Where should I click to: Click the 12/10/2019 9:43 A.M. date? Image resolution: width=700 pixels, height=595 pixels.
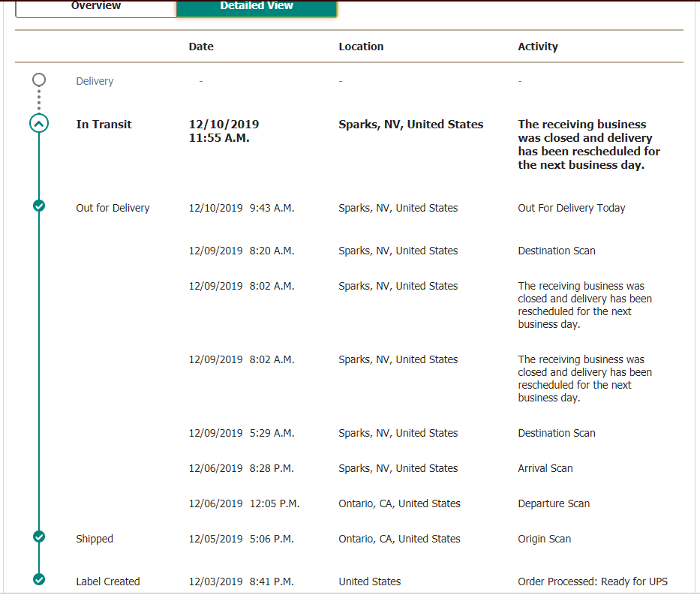(242, 208)
